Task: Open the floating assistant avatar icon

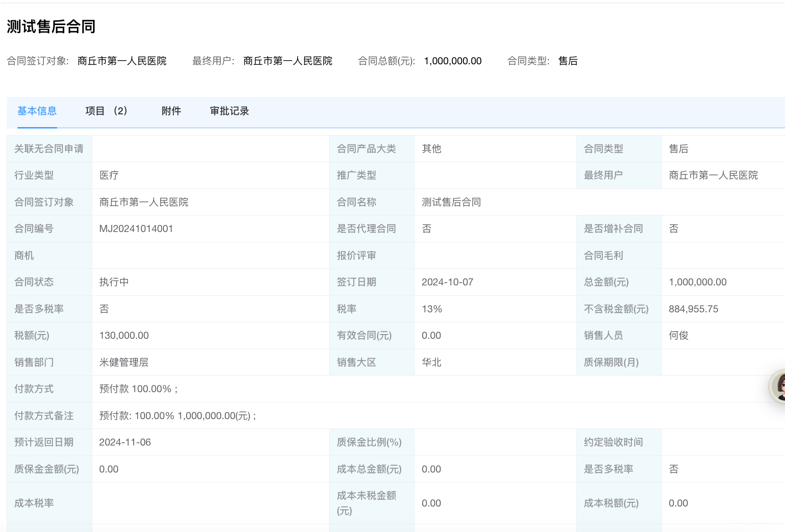Action: (x=778, y=386)
